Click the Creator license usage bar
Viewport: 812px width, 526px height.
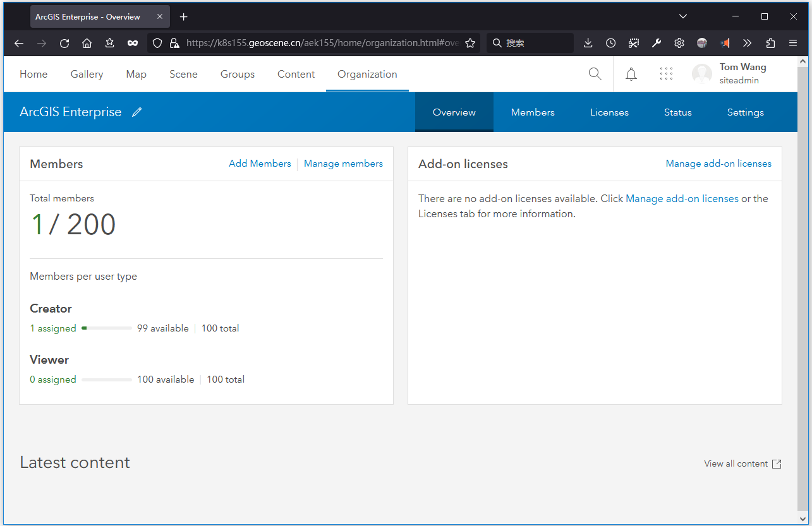(107, 328)
